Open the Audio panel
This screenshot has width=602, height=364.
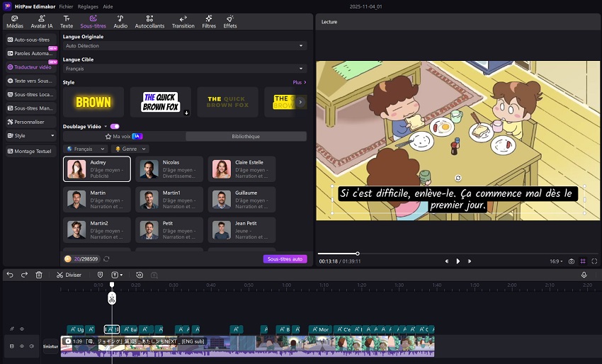pos(120,22)
